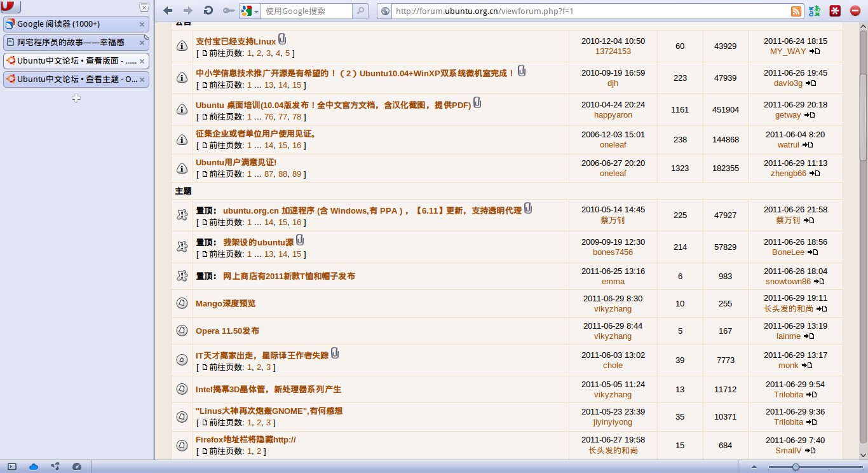The height and width of the screenshot is (473, 868).
Task: Select reply count 1323 cell
Action: click(680, 168)
